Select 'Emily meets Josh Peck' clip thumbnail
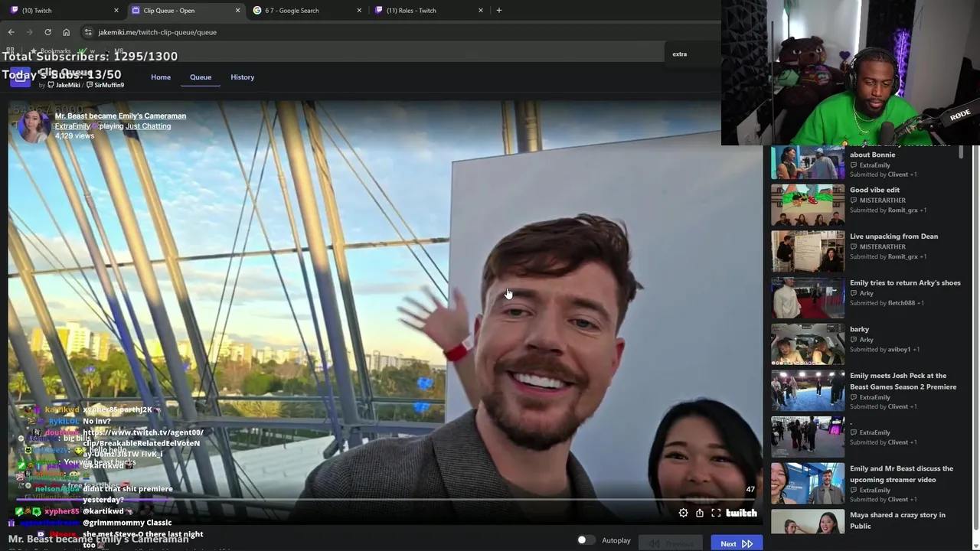The width and height of the screenshot is (980, 551). coord(808,391)
